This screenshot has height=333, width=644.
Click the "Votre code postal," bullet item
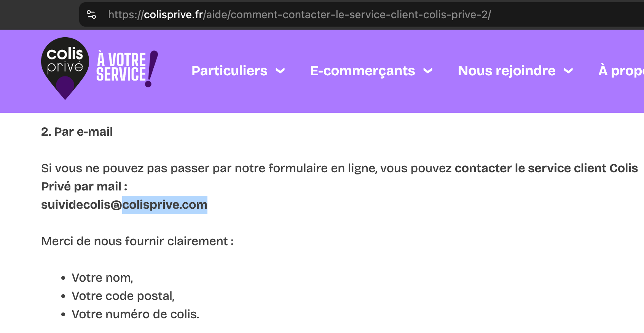tap(123, 296)
